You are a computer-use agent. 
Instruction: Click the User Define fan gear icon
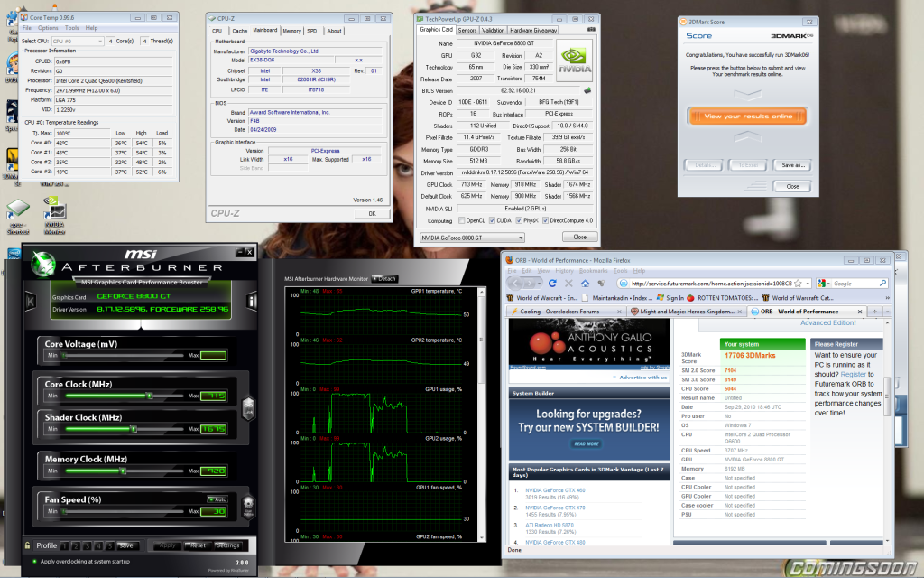[248, 506]
